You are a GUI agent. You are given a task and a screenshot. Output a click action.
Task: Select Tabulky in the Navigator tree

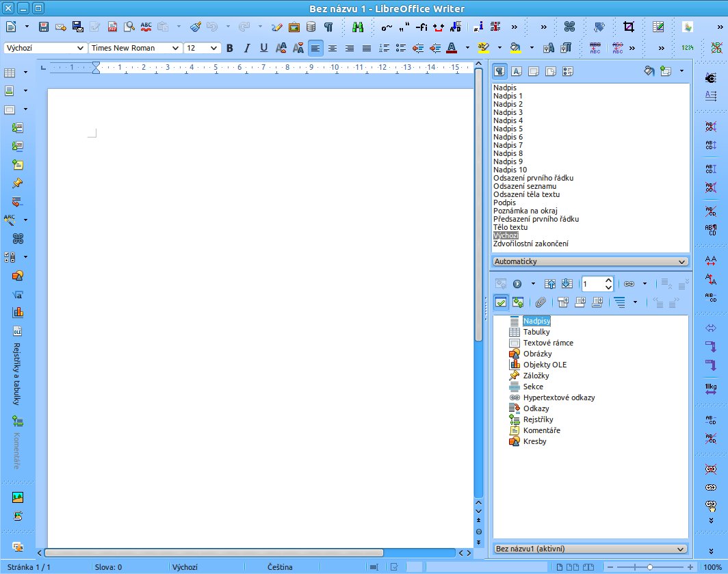click(536, 332)
